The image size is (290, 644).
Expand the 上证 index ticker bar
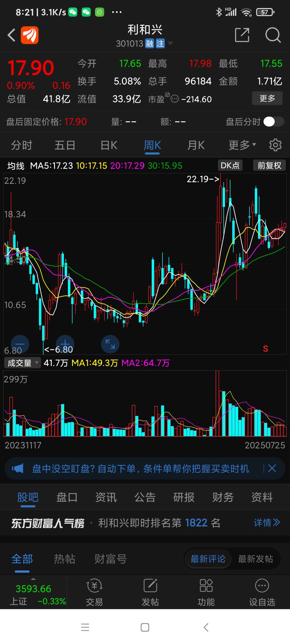tap(33, 592)
